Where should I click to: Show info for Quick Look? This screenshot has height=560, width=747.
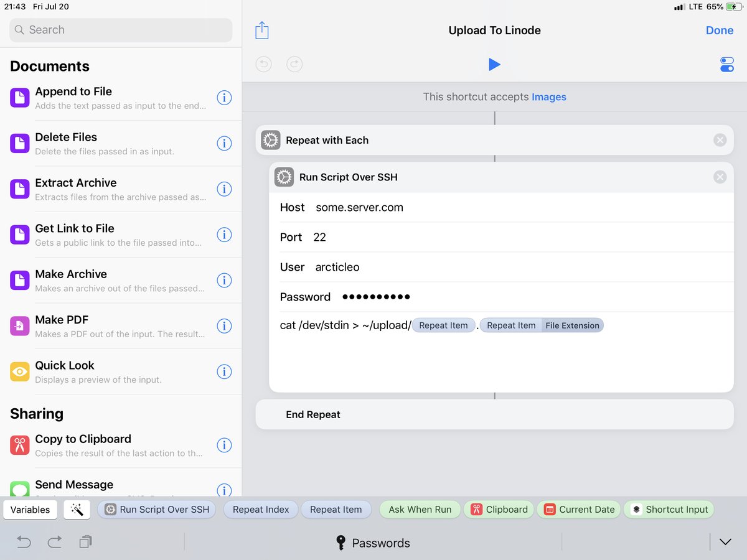tap(224, 371)
